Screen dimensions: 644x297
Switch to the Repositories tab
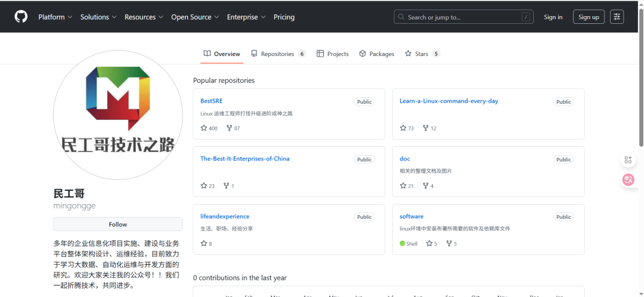278,54
